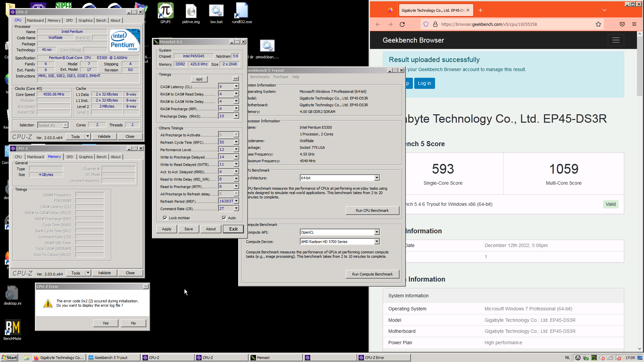Click No in CPU-Z Error dialog

(x=133, y=323)
